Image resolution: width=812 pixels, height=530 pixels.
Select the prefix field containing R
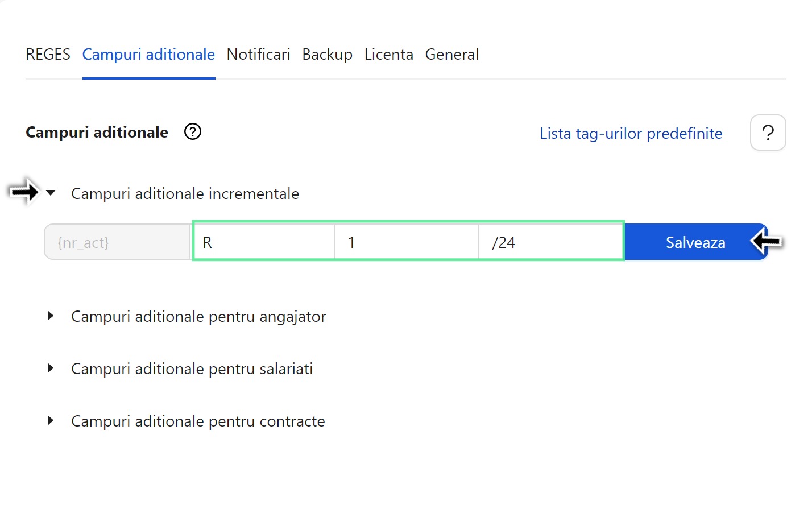[x=263, y=242]
